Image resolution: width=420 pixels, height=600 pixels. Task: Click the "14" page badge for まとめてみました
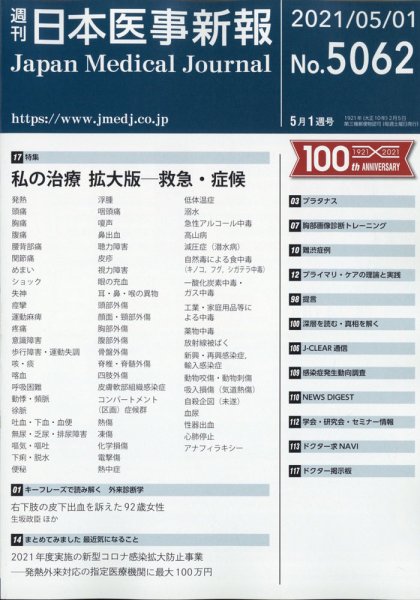(17, 540)
